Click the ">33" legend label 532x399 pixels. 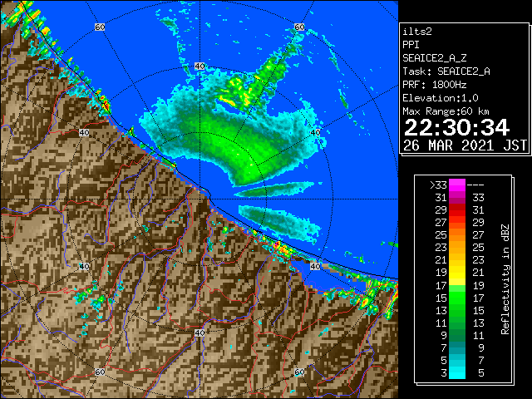438,185
